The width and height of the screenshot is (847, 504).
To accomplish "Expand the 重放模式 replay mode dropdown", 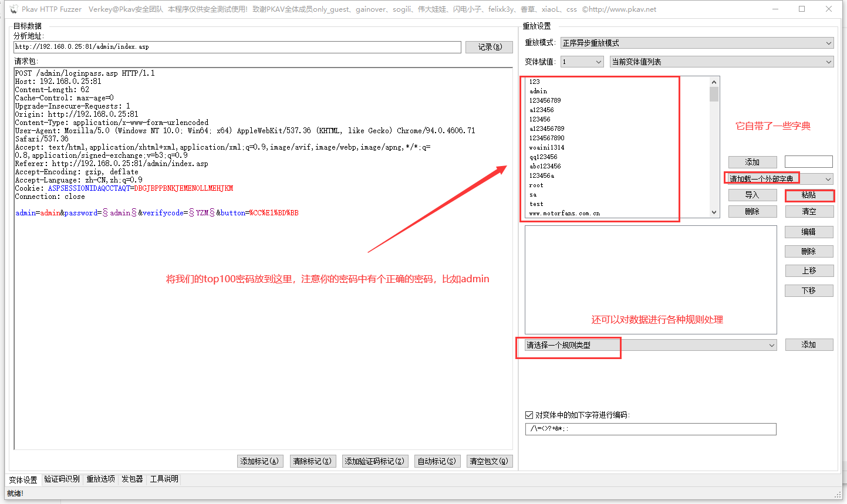I will coord(697,43).
